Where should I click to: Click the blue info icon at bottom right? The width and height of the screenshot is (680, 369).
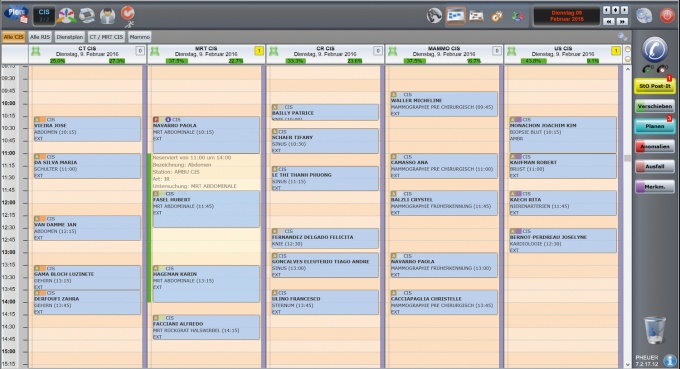coord(670,360)
